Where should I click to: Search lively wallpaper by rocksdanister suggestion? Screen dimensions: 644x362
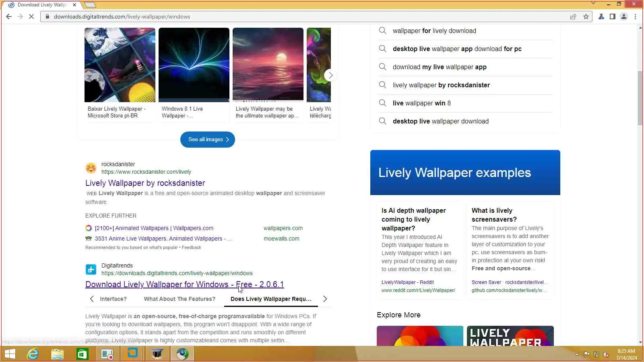pos(465,85)
